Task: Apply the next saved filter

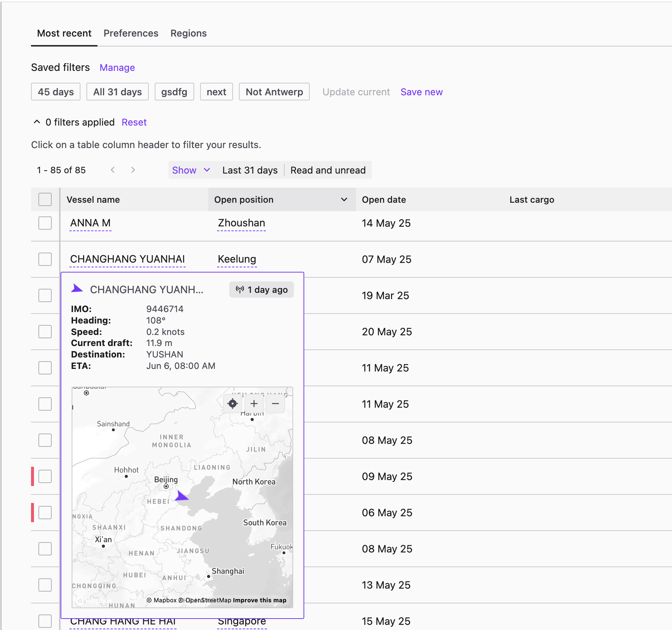Action: point(216,92)
